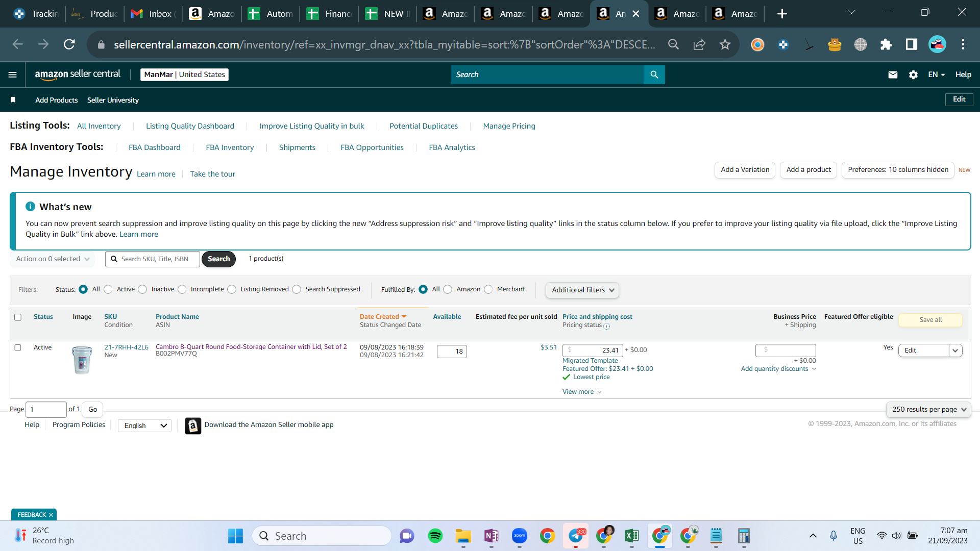
Task: Sort by the Date Created column
Action: tap(383, 317)
